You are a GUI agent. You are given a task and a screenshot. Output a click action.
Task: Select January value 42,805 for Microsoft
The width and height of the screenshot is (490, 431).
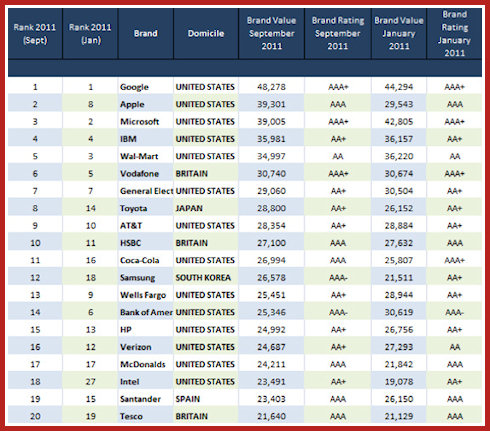coord(399,122)
